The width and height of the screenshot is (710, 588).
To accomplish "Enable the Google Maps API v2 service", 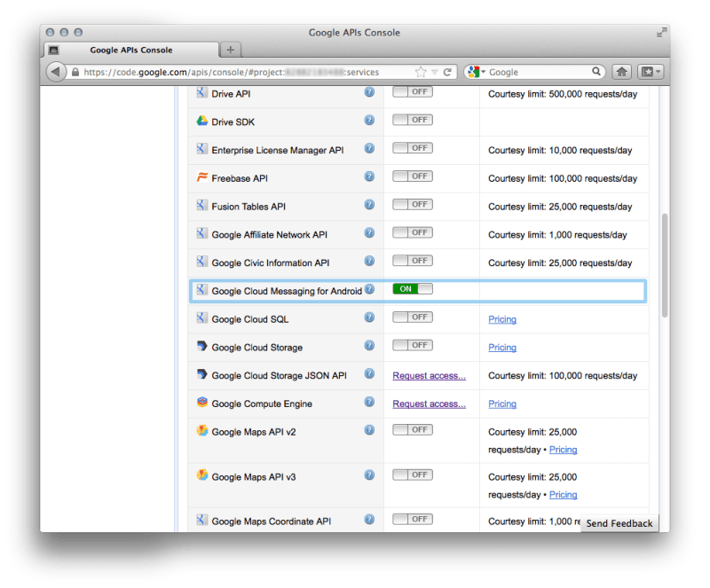I will 412,429.
